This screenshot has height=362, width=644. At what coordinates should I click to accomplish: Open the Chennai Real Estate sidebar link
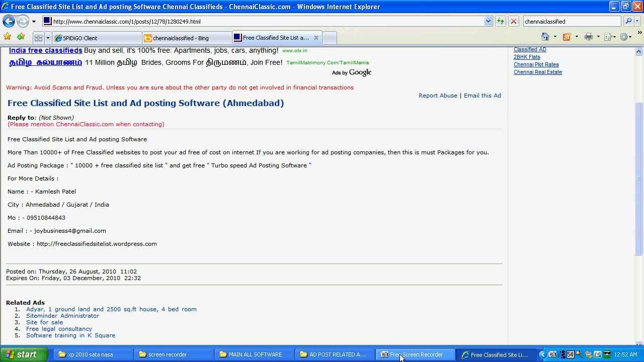coord(537,72)
